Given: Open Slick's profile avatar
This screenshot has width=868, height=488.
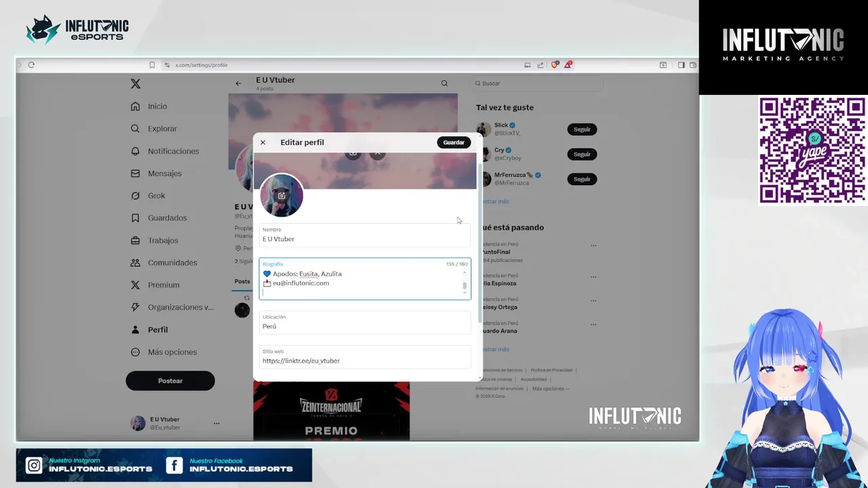Looking at the screenshot, I should (x=484, y=129).
